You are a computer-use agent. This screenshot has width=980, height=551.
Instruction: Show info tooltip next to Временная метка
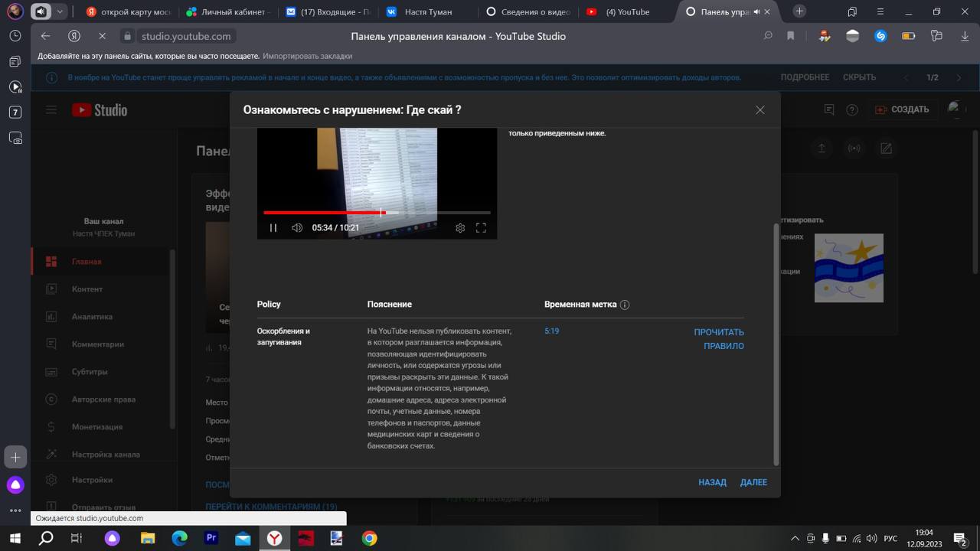(625, 305)
